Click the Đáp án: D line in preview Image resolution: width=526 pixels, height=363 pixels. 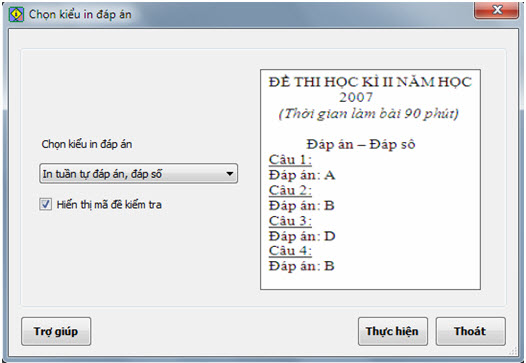point(302,236)
